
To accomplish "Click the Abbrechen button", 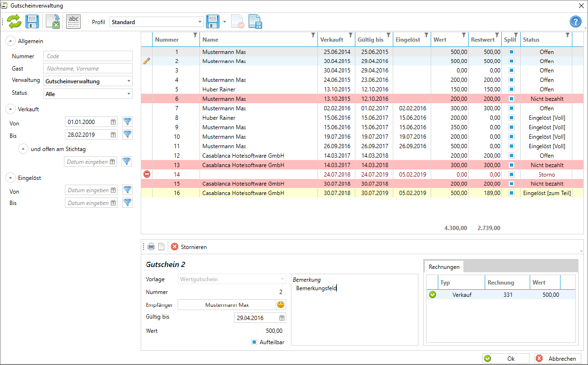I will point(558,359).
